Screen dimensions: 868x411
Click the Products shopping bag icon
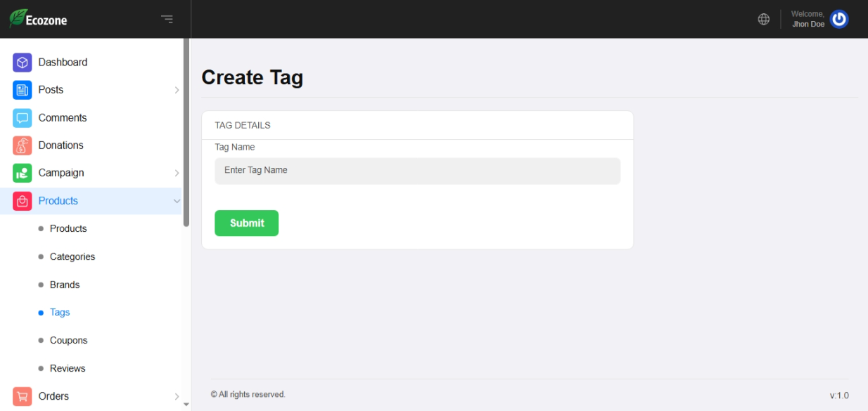coord(23,201)
